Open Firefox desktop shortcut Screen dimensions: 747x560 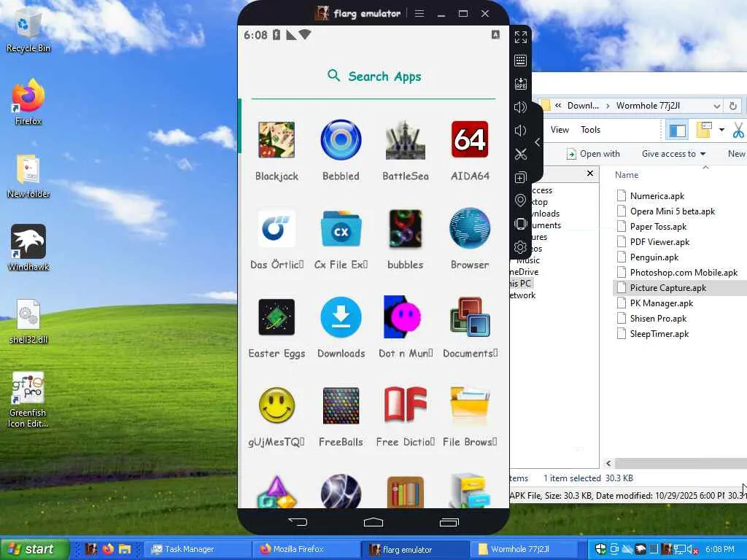[x=28, y=102]
